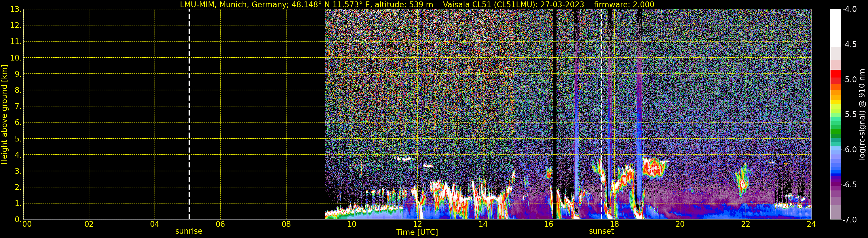Viewport: 868px width, 238px height.
Task: Click the -6.0 colorbar tick label
Action: tap(849, 149)
